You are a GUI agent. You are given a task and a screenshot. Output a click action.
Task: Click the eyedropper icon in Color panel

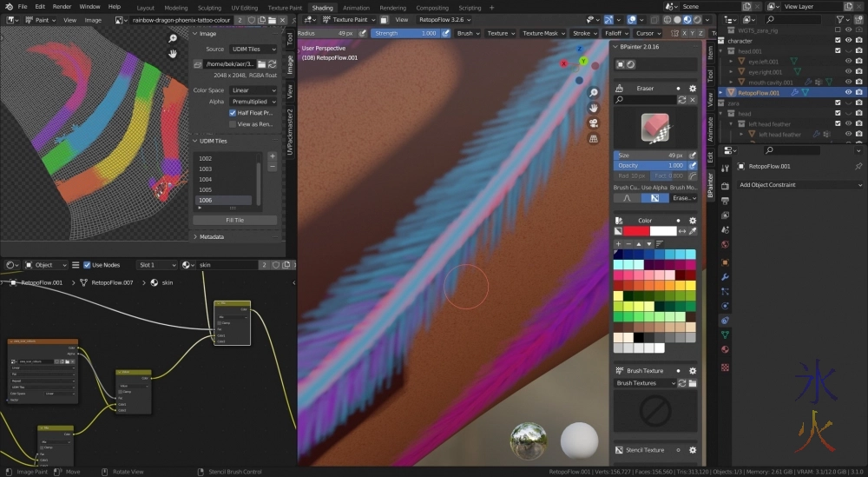693,231
